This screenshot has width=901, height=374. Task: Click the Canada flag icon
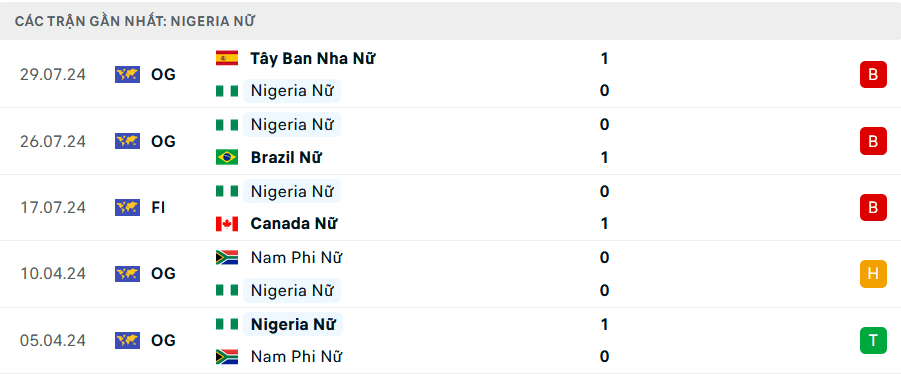point(227,224)
